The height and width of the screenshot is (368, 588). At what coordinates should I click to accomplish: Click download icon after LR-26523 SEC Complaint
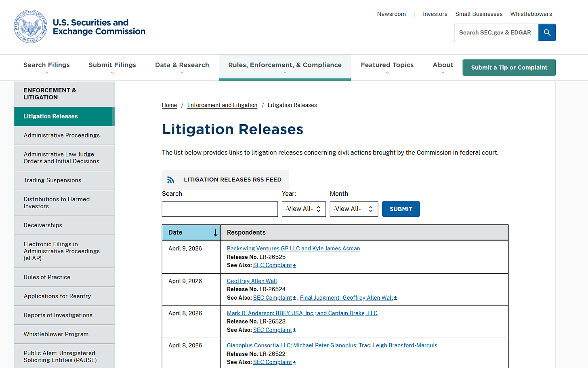coord(294,330)
